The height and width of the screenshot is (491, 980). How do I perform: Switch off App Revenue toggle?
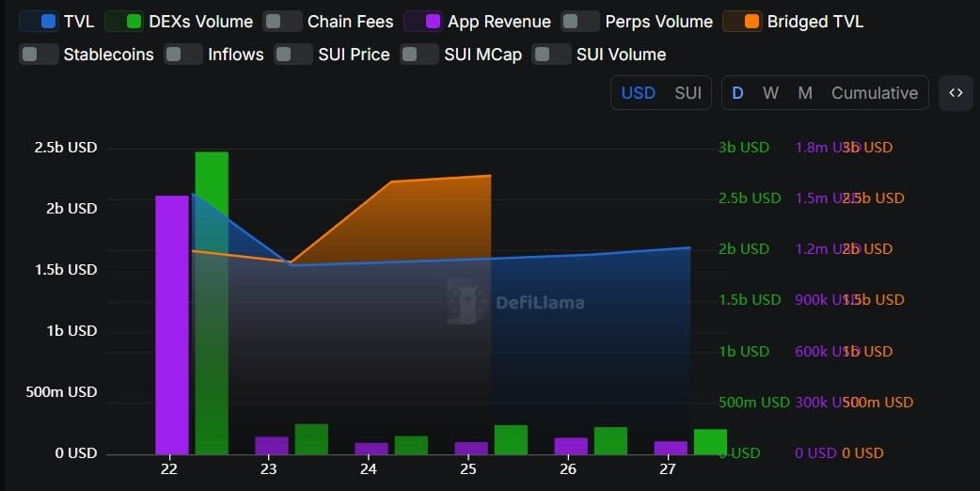pos(423,22)
